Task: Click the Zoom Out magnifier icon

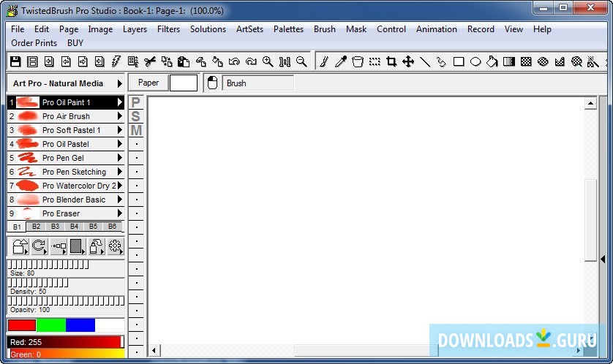Action: [301, 61]
